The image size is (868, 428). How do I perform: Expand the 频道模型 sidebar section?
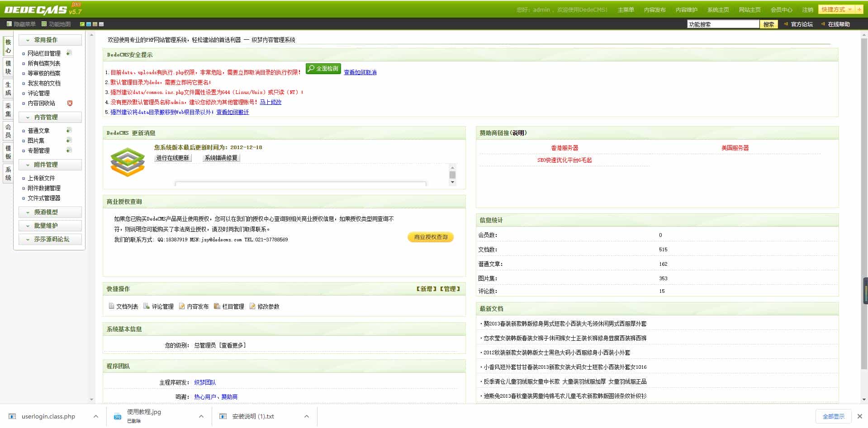50,212
